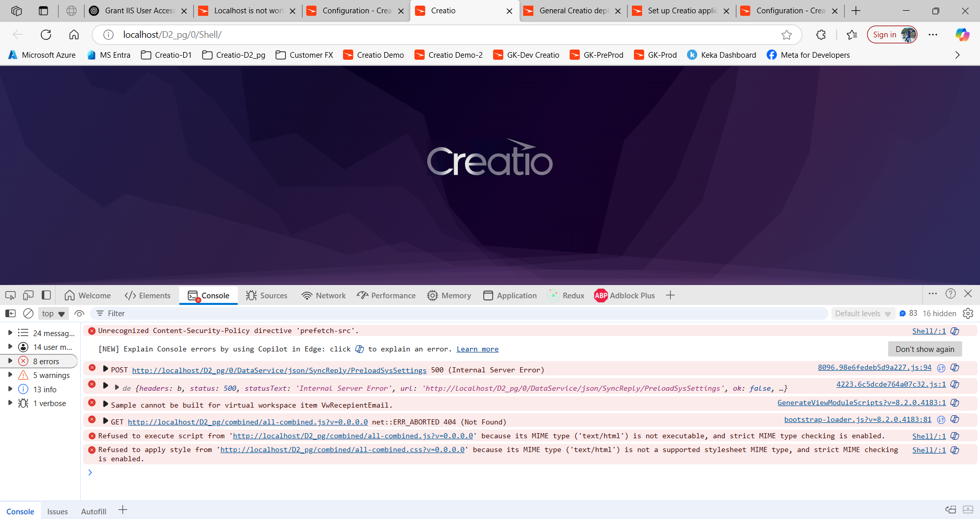Open the Default levels dropdown
This screenshot has width=980, height=521.
click(x=863, y=314)
